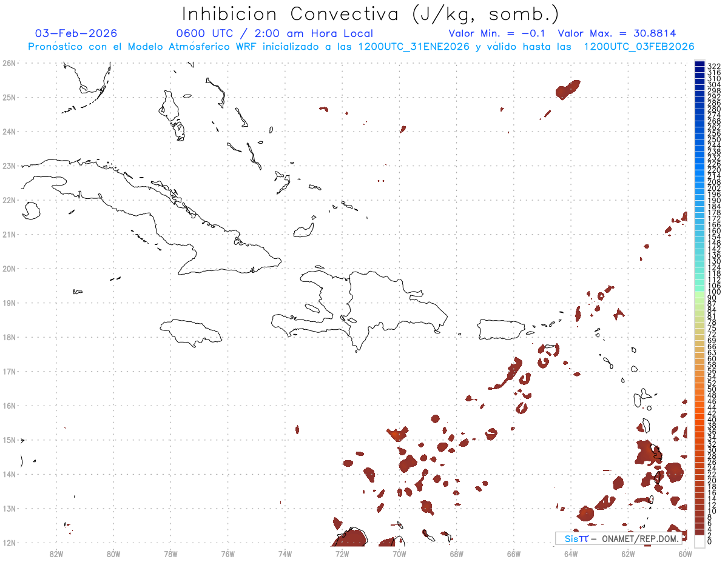This screenshot has height=562, width=728.
Task: Click the "74W" longitude label
Action: coord(285,553)
